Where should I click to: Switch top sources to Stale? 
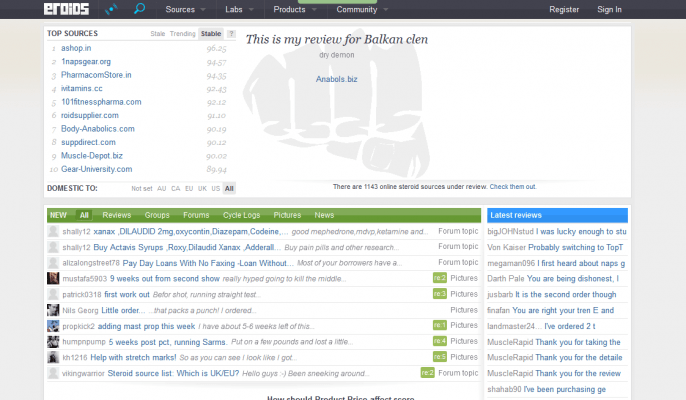[158, 34]
